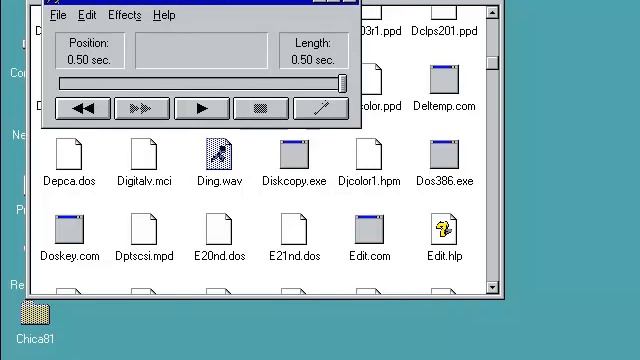
Task: Select the Ding.wav sound file icon
Action: tap(219, 154)
